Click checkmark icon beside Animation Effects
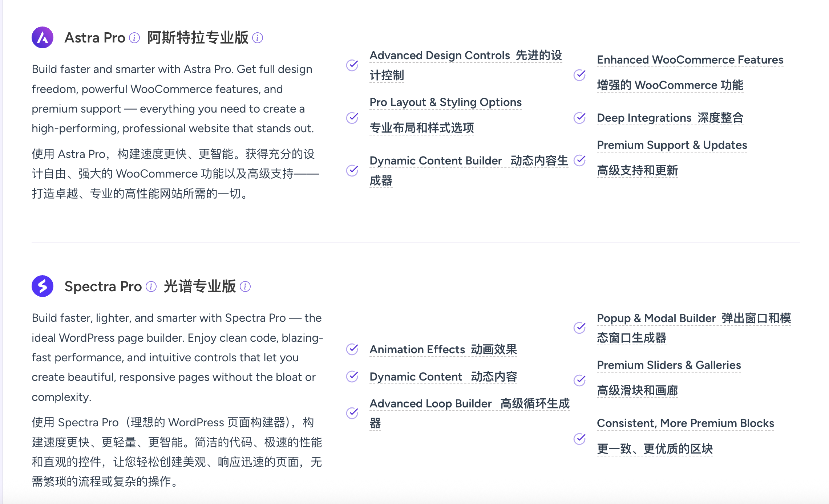Screen dimensions: 829x504 tap(352, 349)
